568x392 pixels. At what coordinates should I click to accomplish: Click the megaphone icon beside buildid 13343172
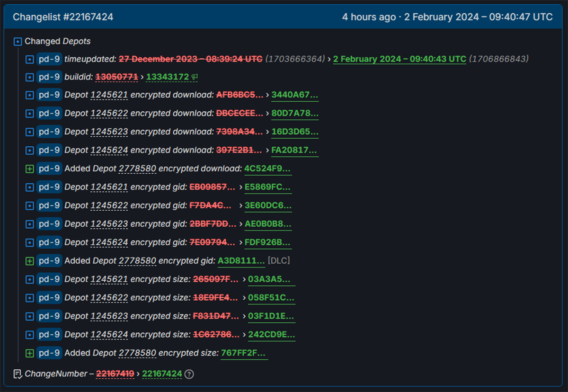coord(194,77)
